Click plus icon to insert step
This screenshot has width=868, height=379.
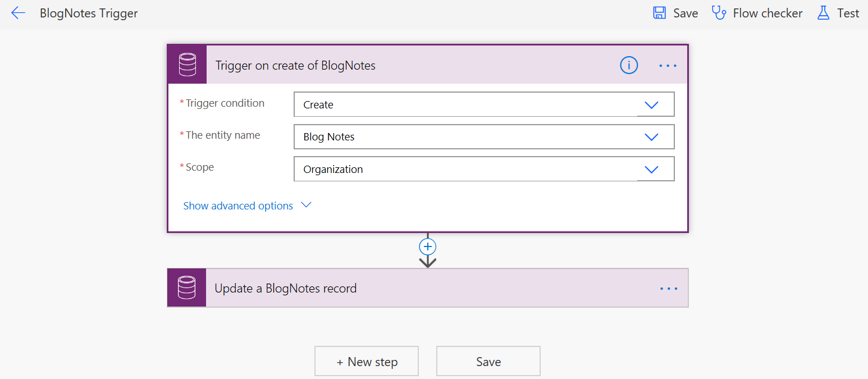[x=428, y=247]
